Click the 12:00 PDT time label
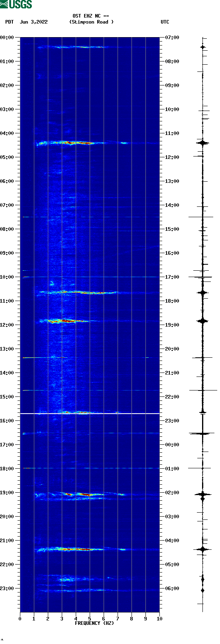220x644 pixels. [x=7, y=325]
